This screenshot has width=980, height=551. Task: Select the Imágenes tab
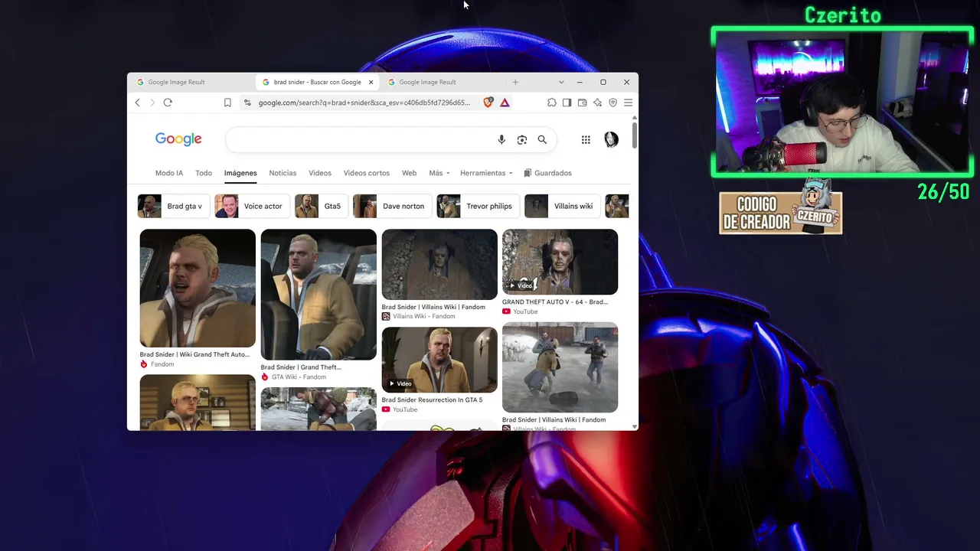(x=240, y=173)
